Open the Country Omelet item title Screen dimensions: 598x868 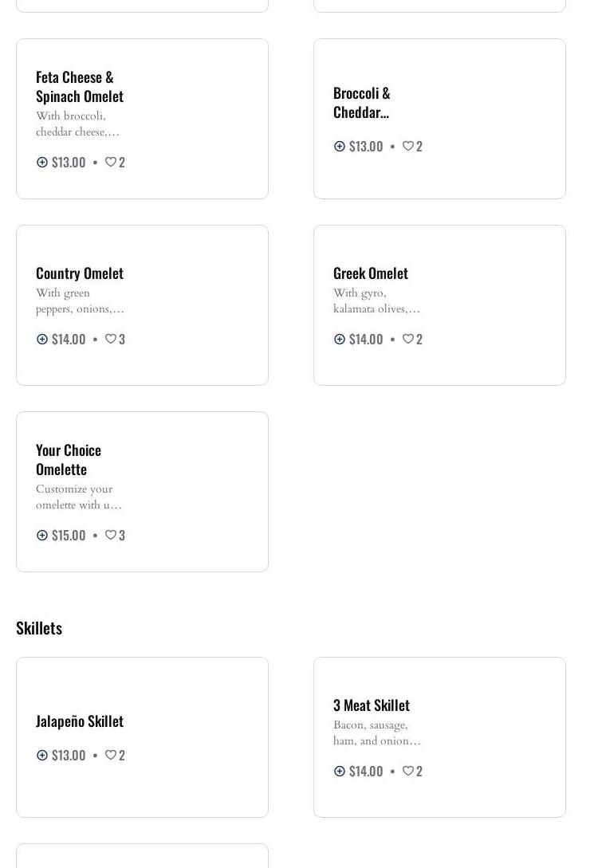[x=79, y=273]
